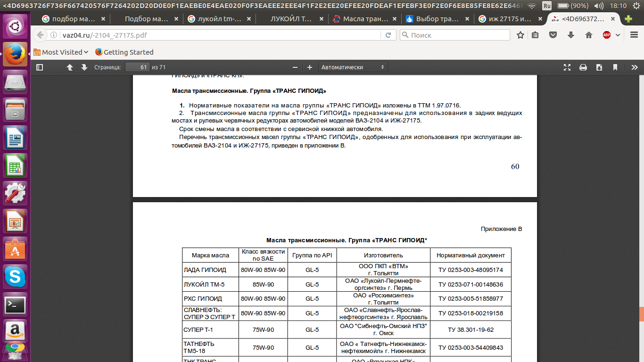Open Terminal from launcher

click(x=15, y=304)
